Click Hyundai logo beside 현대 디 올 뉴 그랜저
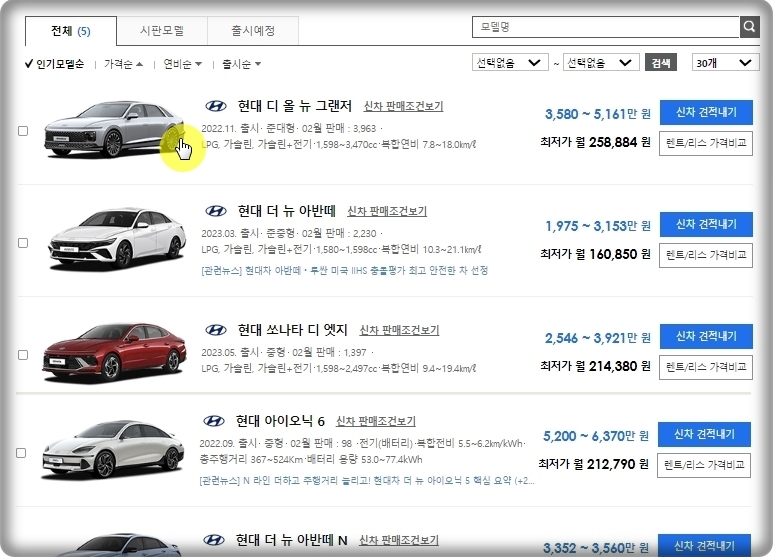Image resolution: width=773 pixels, height=557 pixels. coord(216,106)
